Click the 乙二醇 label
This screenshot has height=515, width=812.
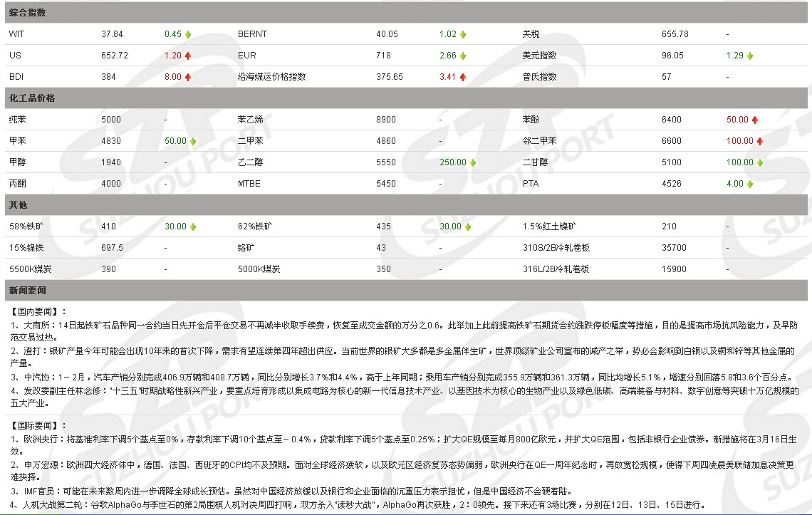point(250,162)
